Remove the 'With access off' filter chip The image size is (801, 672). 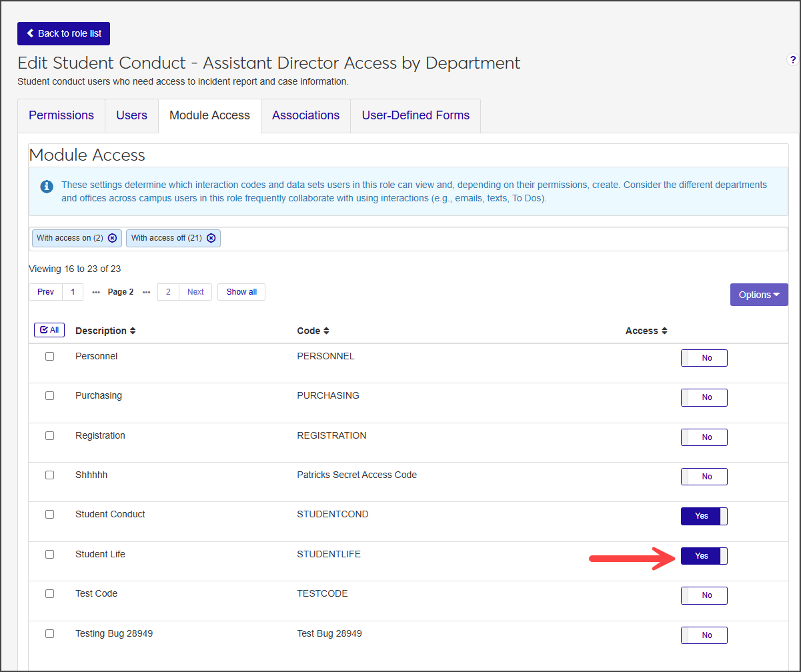[211, 238]
